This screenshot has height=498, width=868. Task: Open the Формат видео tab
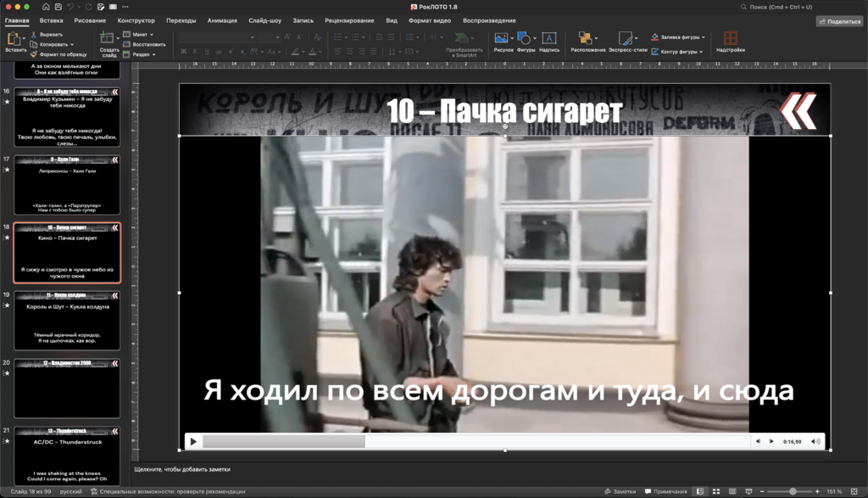(x=430, y=20)
